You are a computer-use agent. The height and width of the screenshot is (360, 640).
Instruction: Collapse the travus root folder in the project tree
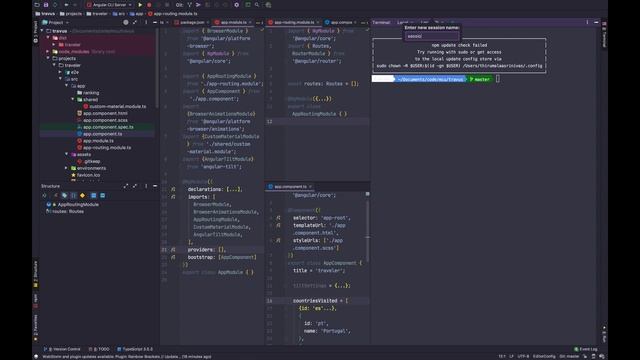(42, 31)
